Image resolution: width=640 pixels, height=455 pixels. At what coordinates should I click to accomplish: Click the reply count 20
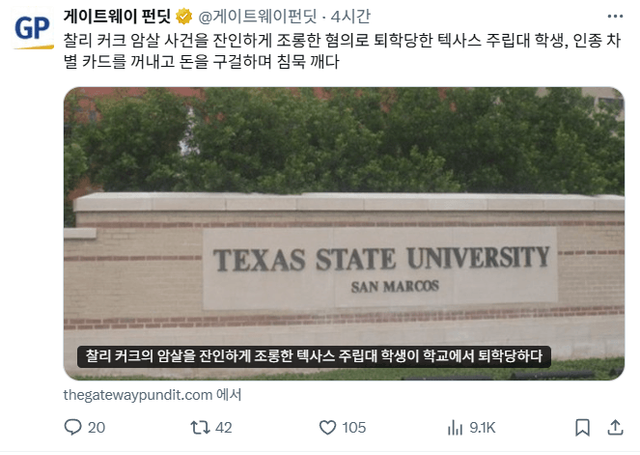[x=96, y=428]
